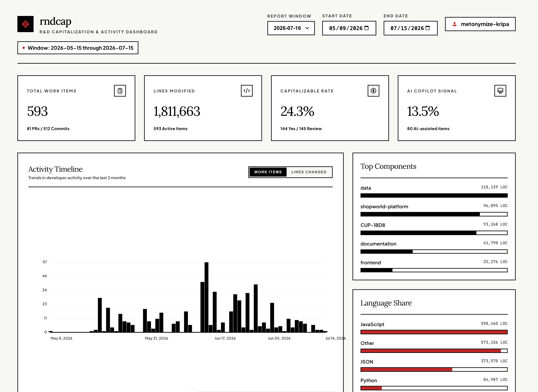
Task: Click the '25,276 LOC' value
Action: pos(495,262)
